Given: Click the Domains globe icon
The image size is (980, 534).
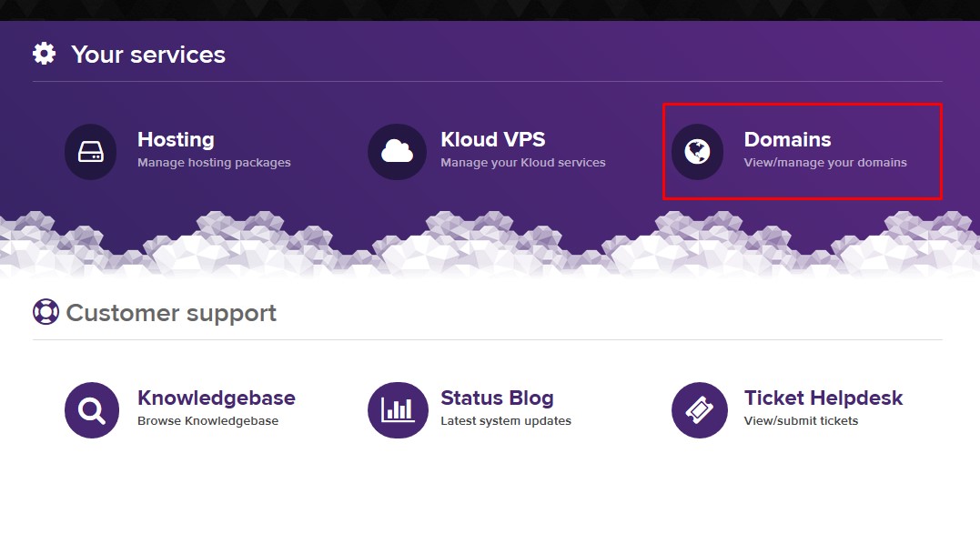Looking at the screenshot, I should [698, 152].
